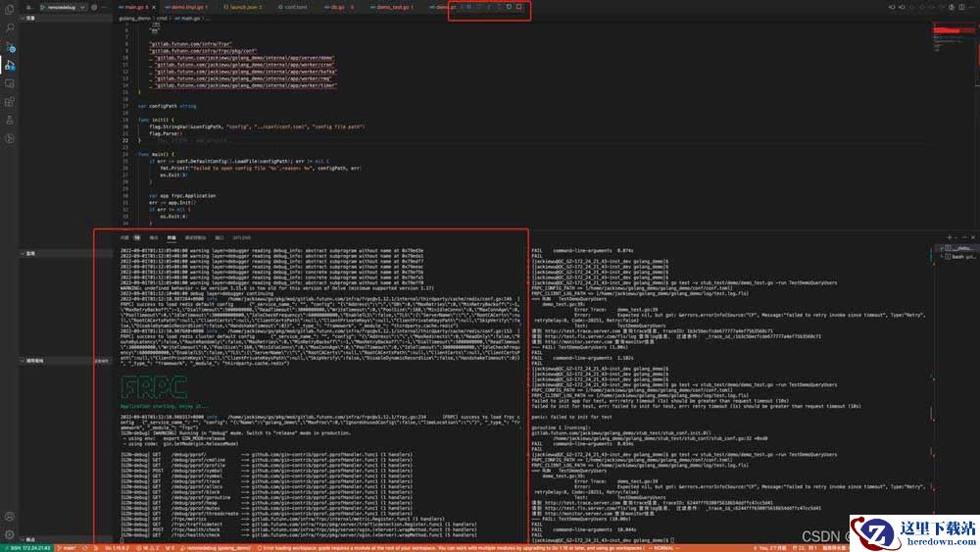Click the 'var configPath string' code line
980x552 pixels.
pos(167,106)
